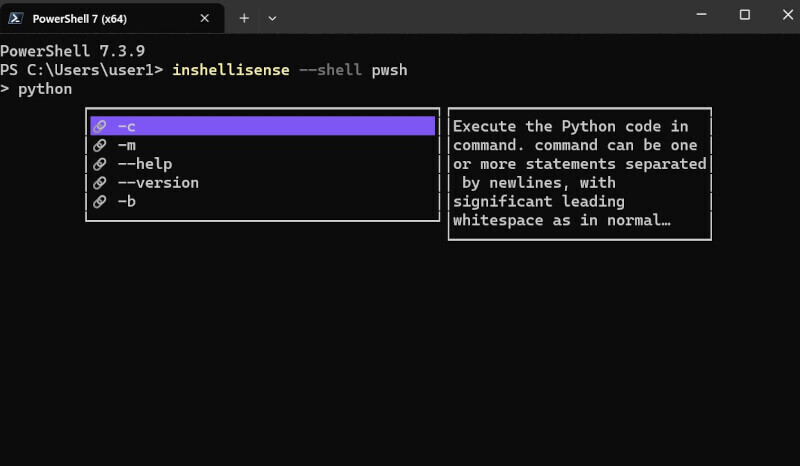The image size is (800, 466).
Task: Pick the -b suggestion
Action: pos(263,202)
